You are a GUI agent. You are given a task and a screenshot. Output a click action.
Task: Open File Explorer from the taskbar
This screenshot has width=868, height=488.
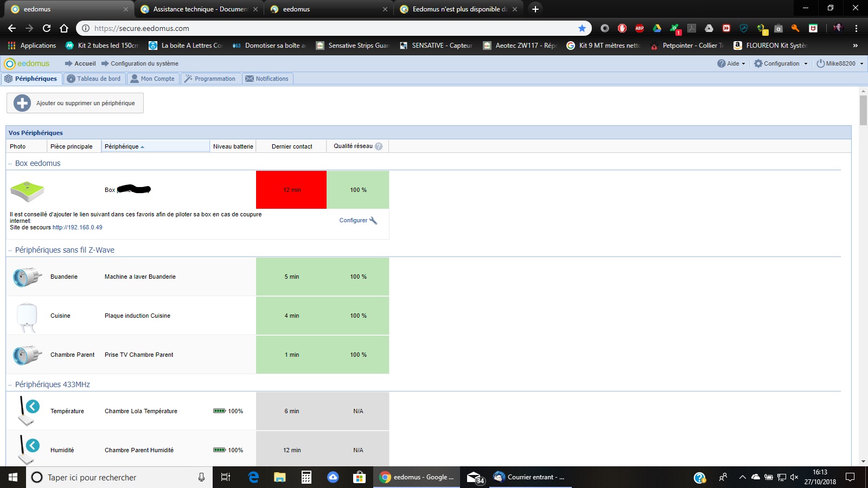[279, 477]
